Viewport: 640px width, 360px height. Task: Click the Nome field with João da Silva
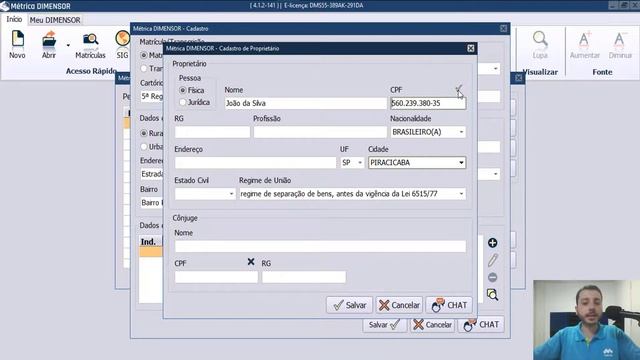[305, 103]
